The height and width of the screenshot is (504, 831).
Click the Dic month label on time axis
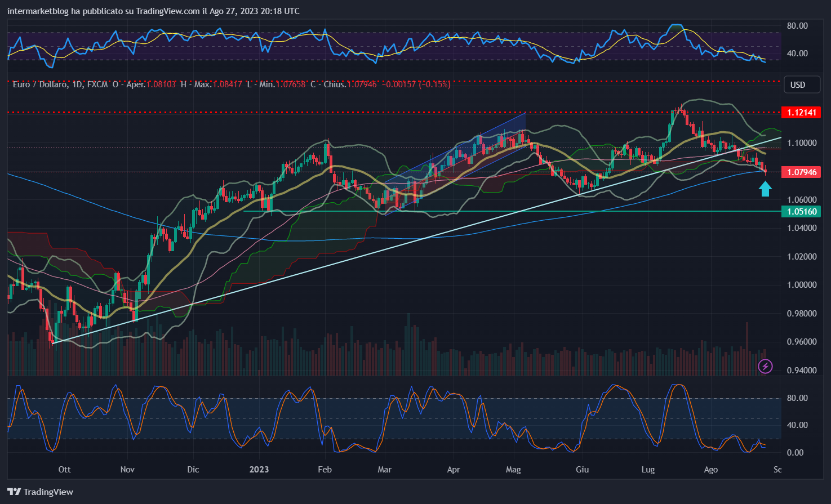193,469
